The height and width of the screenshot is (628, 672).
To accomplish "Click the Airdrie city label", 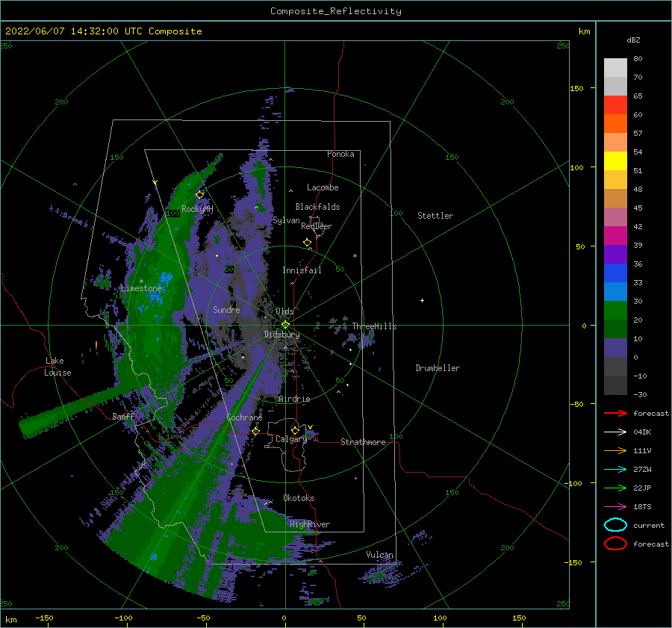I will click(x=294, y=399).
